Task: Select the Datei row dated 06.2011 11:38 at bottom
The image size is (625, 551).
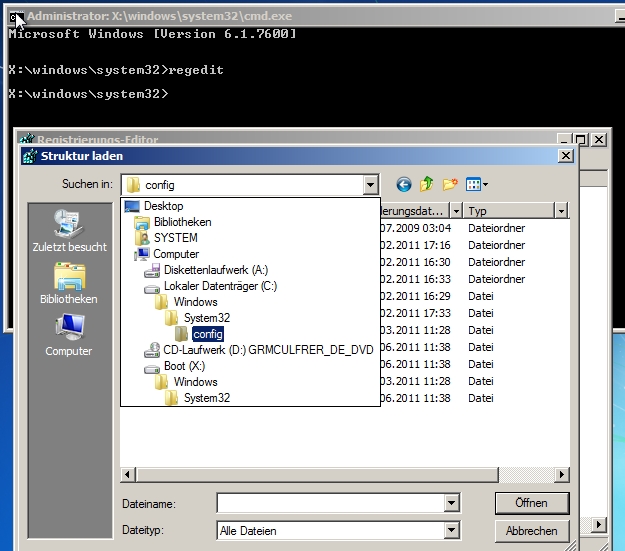Action: (x=474, y=398)
